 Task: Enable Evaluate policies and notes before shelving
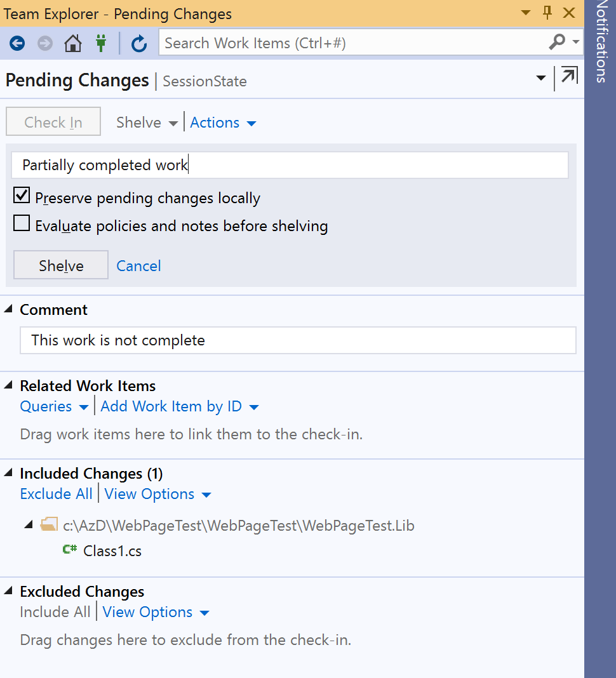(x=22, y=223)
